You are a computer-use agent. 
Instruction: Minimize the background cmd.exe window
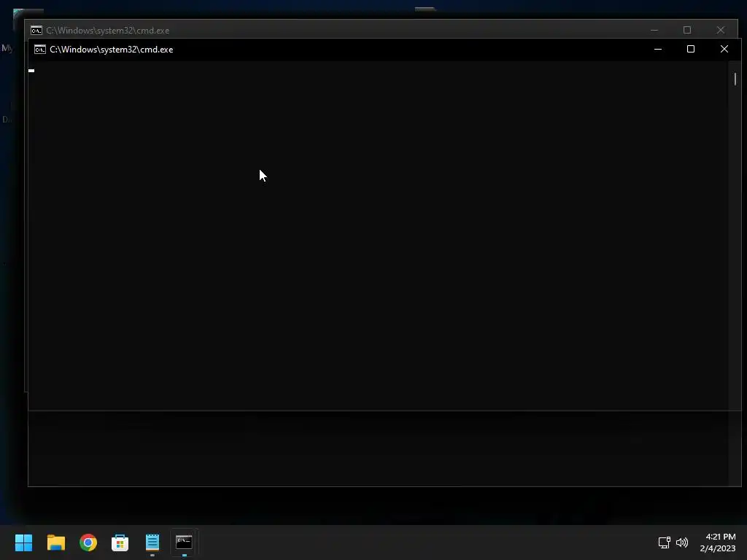coord(654,30)
